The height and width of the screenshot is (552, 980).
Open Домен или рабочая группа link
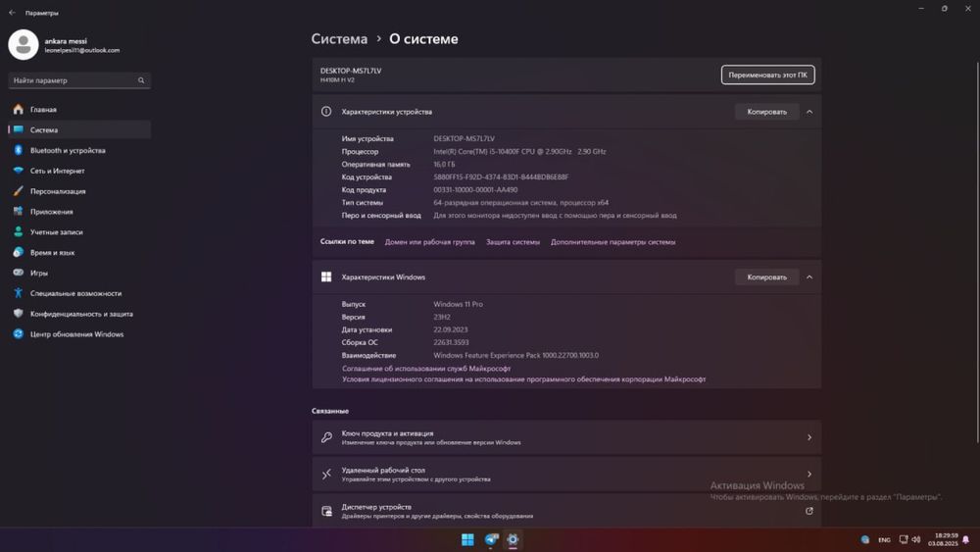429,242
